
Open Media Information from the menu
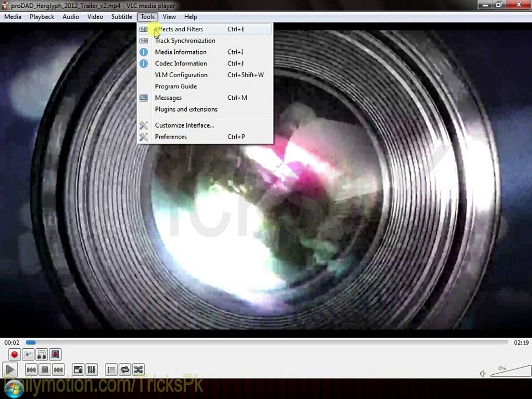[x=205, y=52]
